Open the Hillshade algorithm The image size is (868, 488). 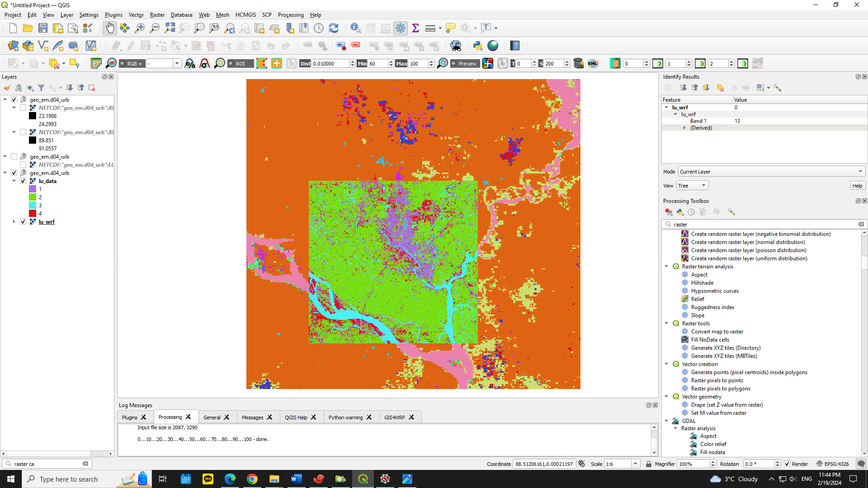(702, 283)
